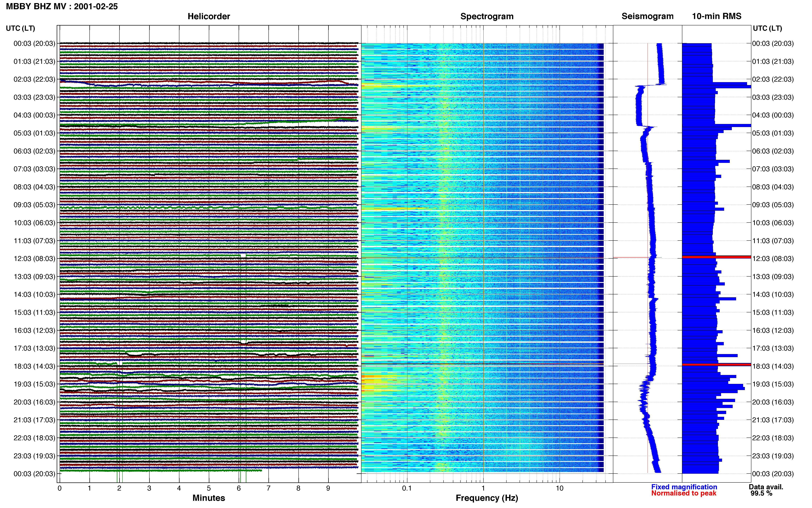Click the '0' tick on the Minutes axis
Viewport: 812px width, 508px height.
click(59, 488)
